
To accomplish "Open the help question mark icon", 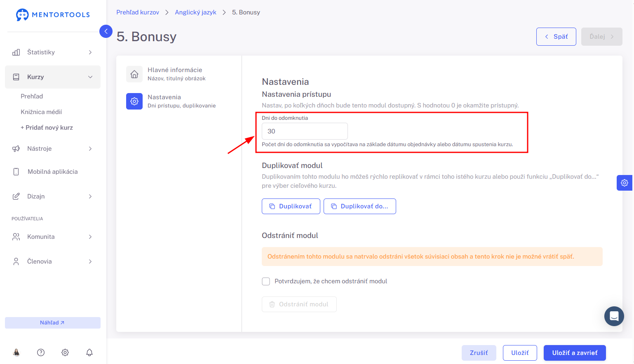I will tap(41, 352).
